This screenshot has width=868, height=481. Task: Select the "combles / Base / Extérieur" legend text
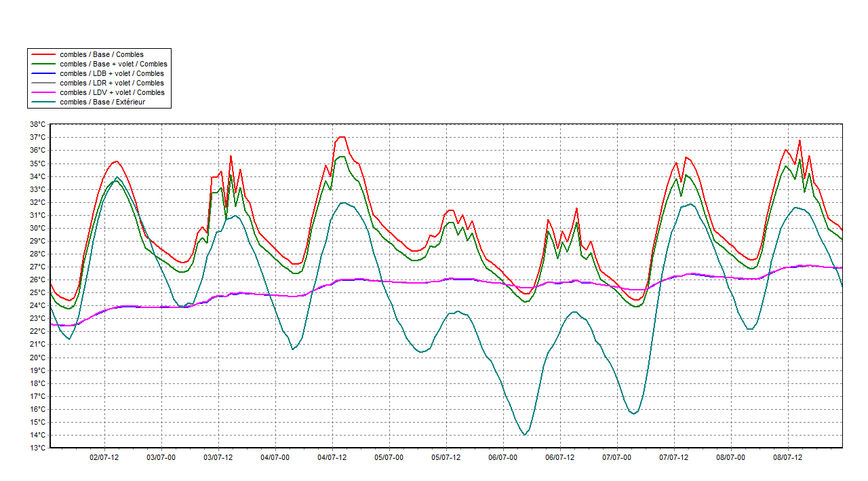pos(102,102)
